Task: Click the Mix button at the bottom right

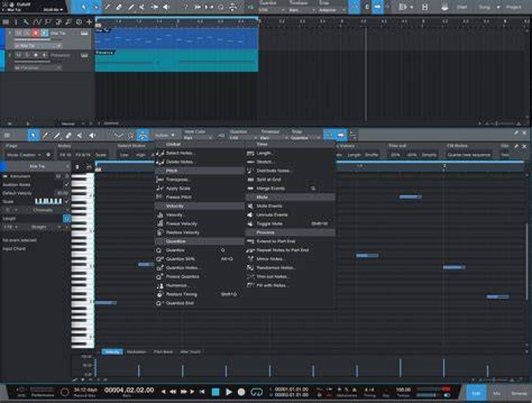Action: point(497,393)
